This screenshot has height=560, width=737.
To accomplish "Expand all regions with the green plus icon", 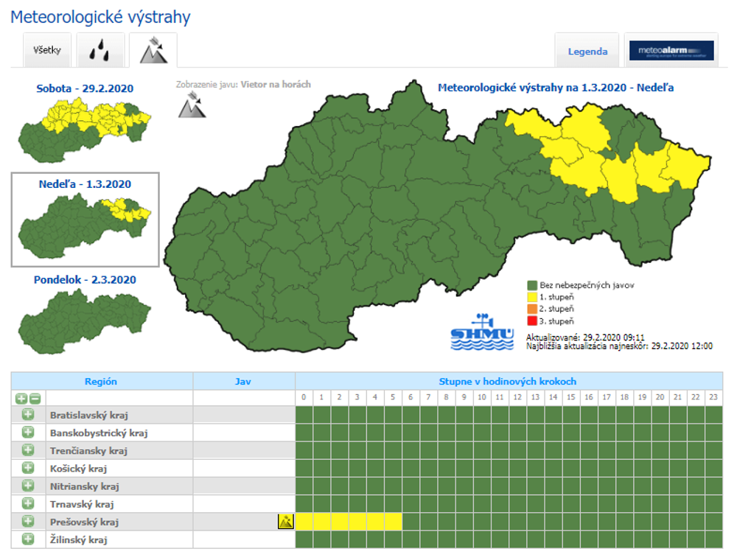I will point(21,399).
